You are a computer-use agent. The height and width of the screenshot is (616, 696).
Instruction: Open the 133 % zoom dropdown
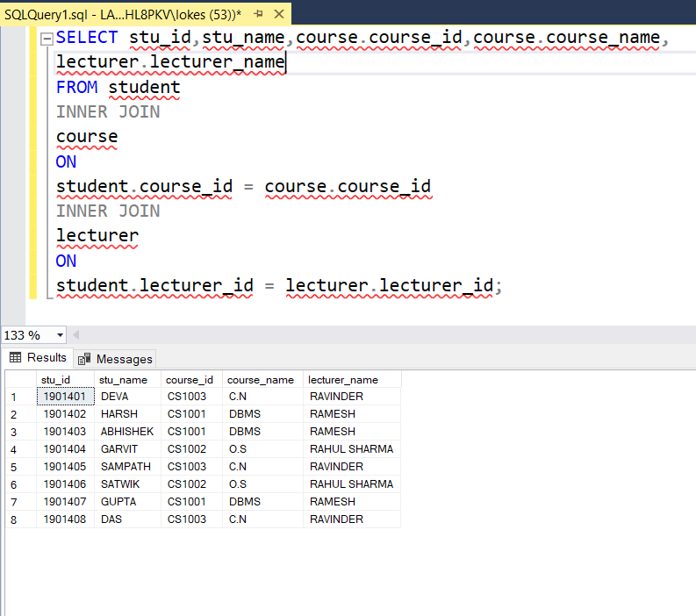60,335
